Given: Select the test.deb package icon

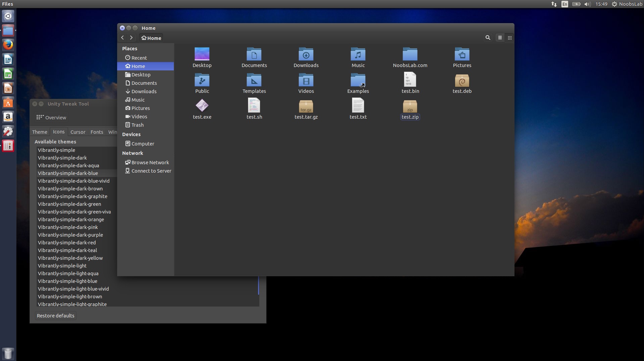Looking at the screenshot, I should tap(462, 80).
